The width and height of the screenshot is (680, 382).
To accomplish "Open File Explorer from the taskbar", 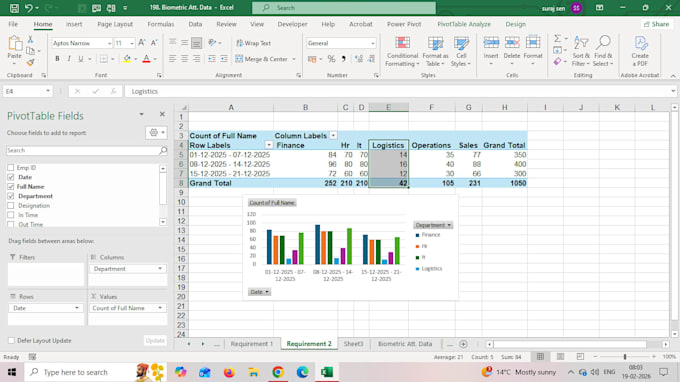I will 254,372.
